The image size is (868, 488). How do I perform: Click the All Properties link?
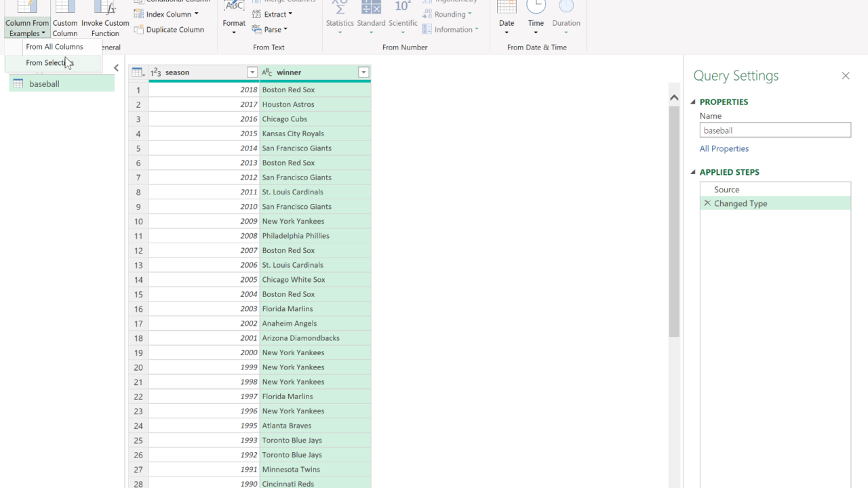pyautogui.click(x=724, y=148)
